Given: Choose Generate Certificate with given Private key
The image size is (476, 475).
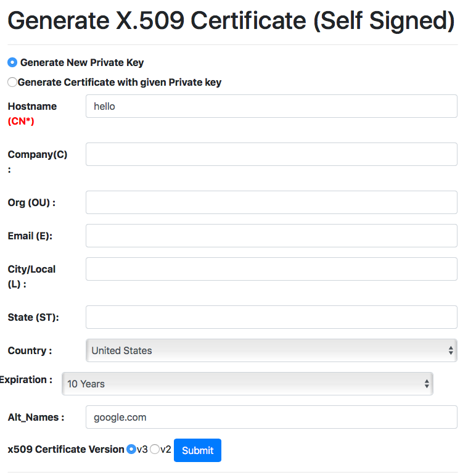Looking at the screenshot, I should click(12, 82).
